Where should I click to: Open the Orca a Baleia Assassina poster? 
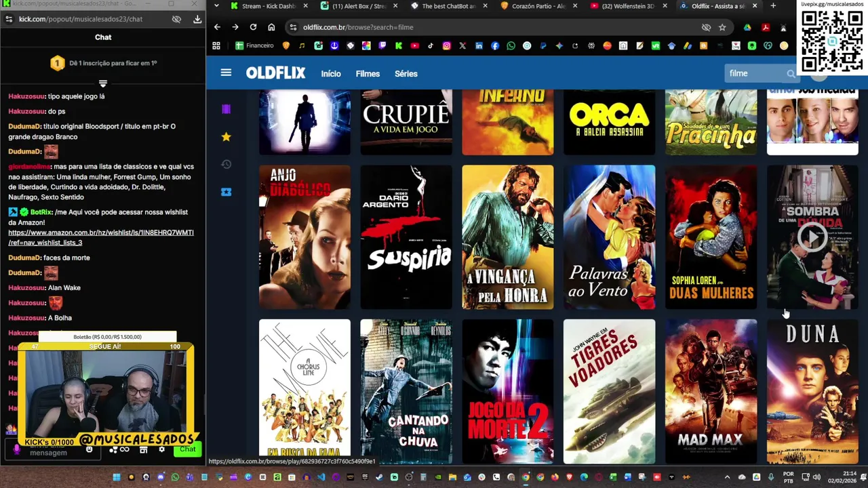point(610,122)
